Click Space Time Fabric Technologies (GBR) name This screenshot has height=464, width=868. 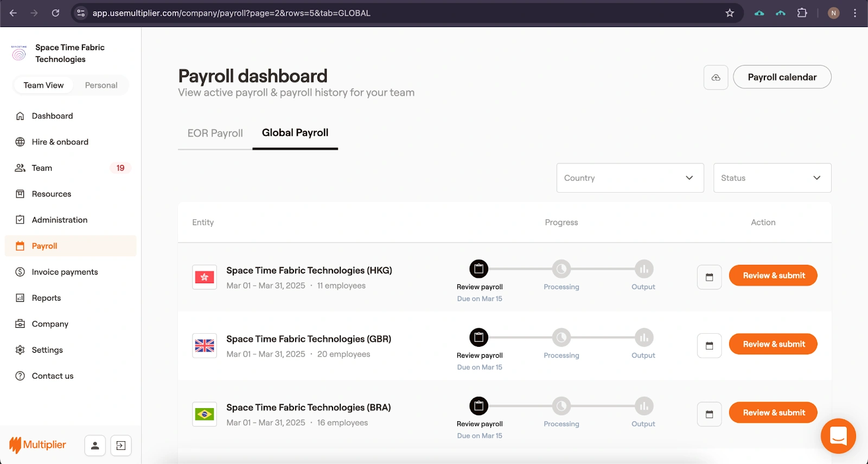(x=309, y=339)
